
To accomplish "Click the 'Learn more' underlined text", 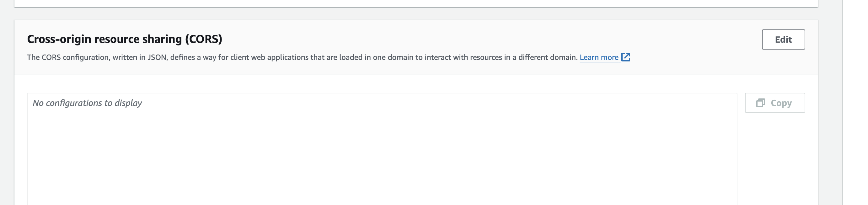I will 599,57.
